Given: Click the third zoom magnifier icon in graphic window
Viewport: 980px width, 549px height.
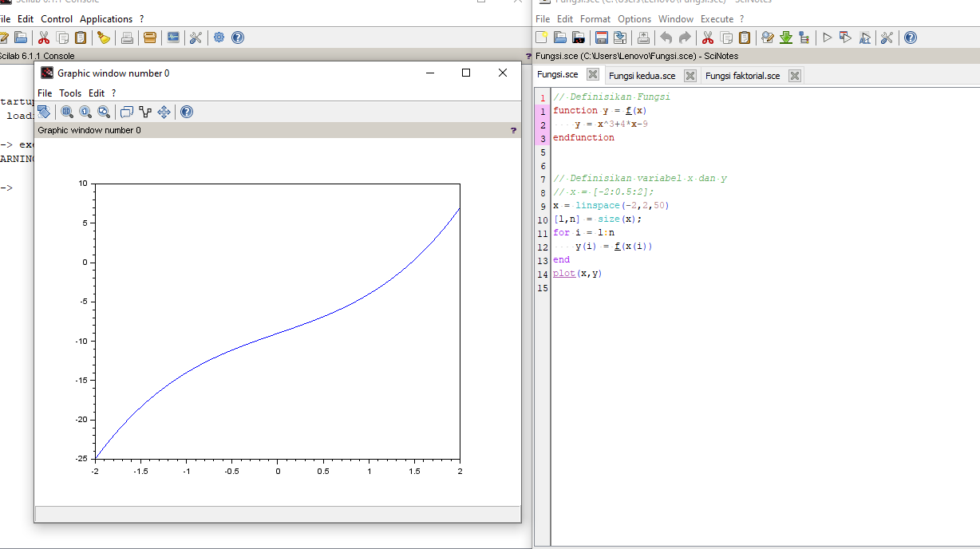Looking at the screenshot, I should coord(104,112).
